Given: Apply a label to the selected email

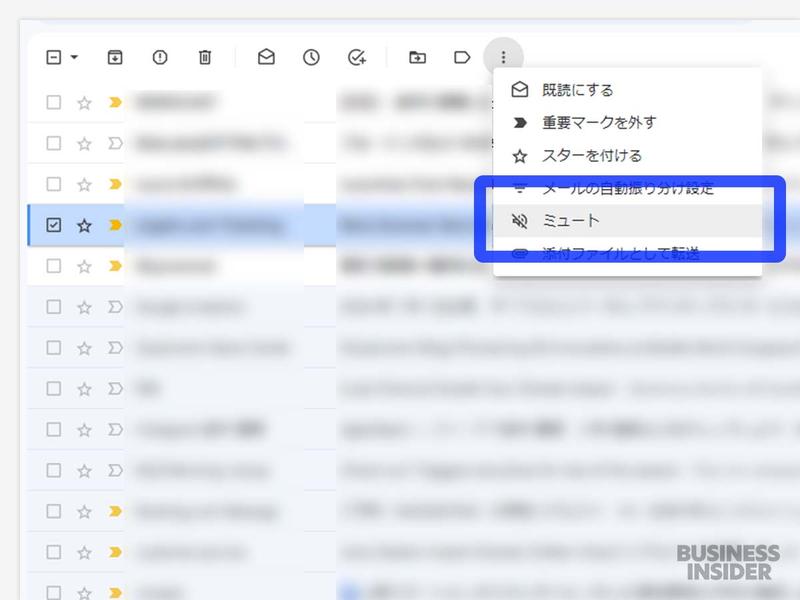Looking at the screenshot, I should click(x=461, y=57).
